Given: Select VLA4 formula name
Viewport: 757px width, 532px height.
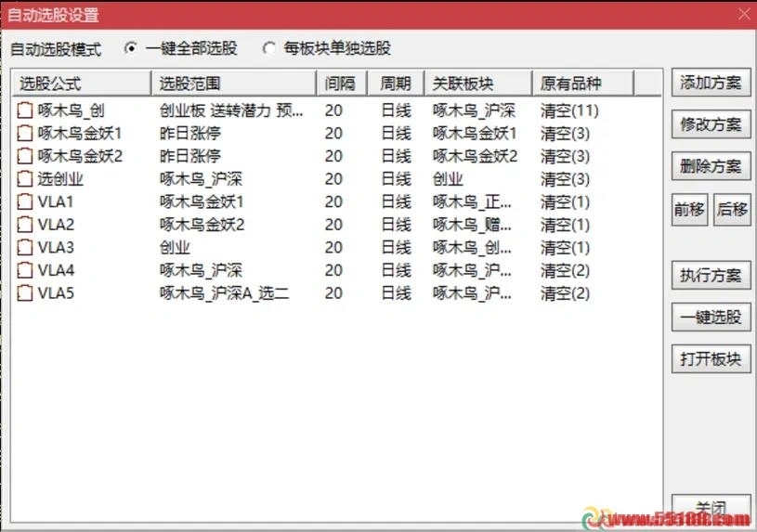Looking at the screenshot, I should pos(56,270).
